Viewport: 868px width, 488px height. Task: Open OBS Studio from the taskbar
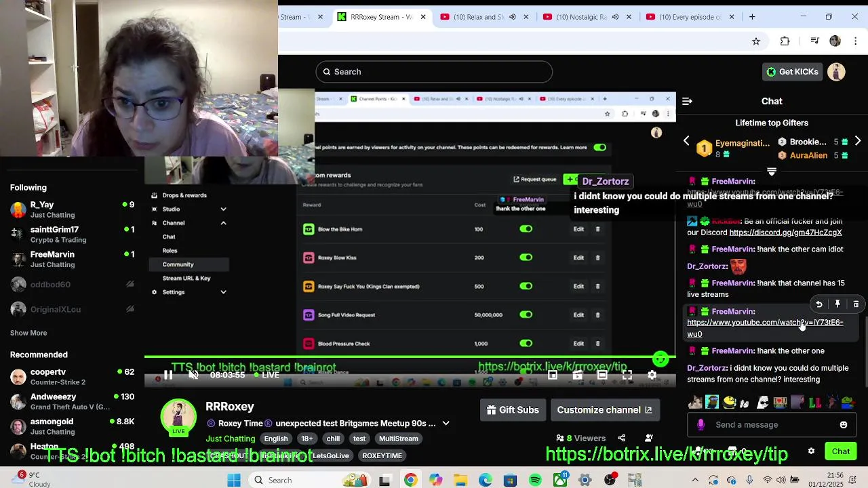click(610, 480)
